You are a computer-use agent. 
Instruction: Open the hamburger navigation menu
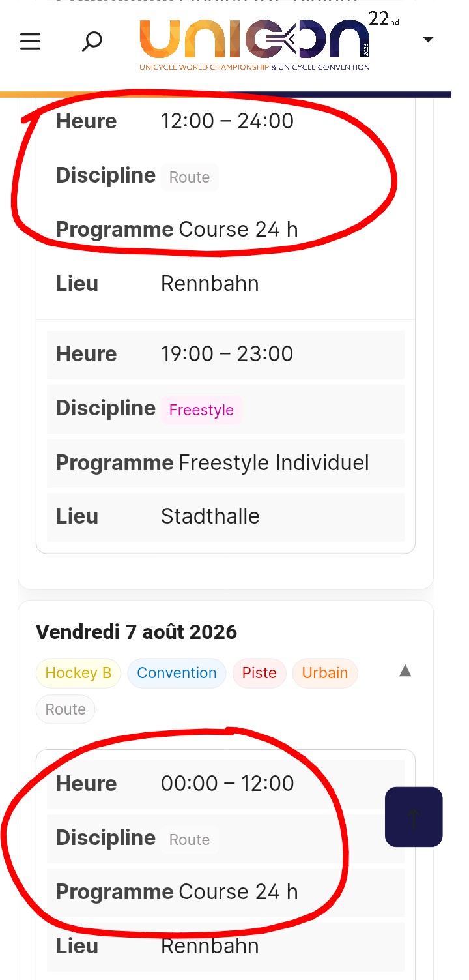(x=30, y=42)
